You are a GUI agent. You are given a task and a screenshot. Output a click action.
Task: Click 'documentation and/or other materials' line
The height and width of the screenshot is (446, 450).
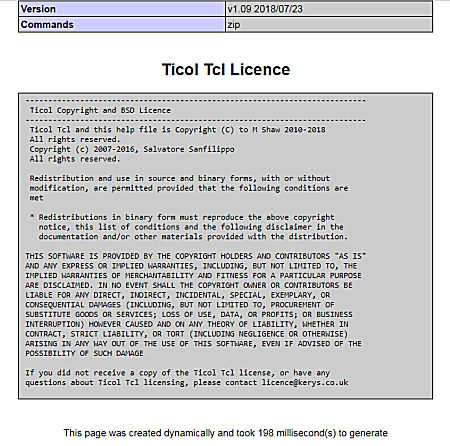pos(193,237)
